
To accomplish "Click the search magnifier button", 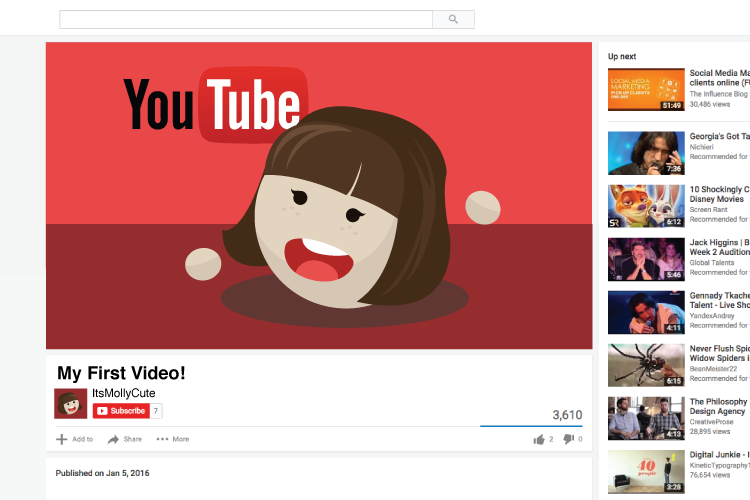I will point(453,19).
